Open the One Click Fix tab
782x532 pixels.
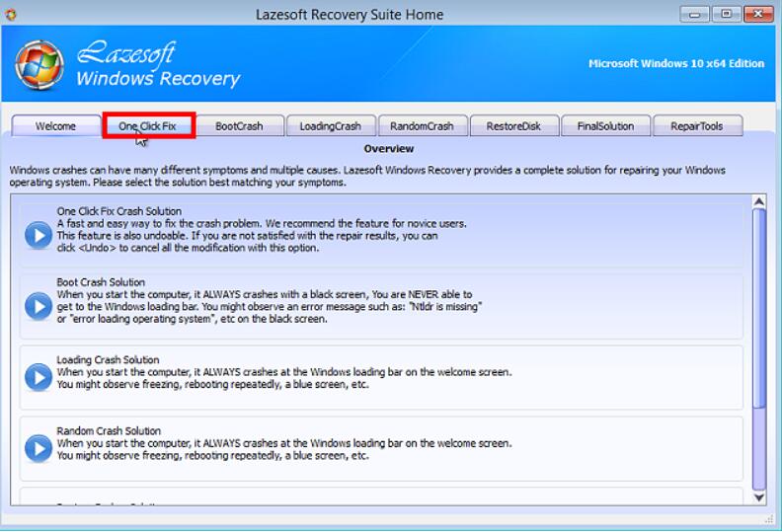pyautogui.click(x=149, y=125)
